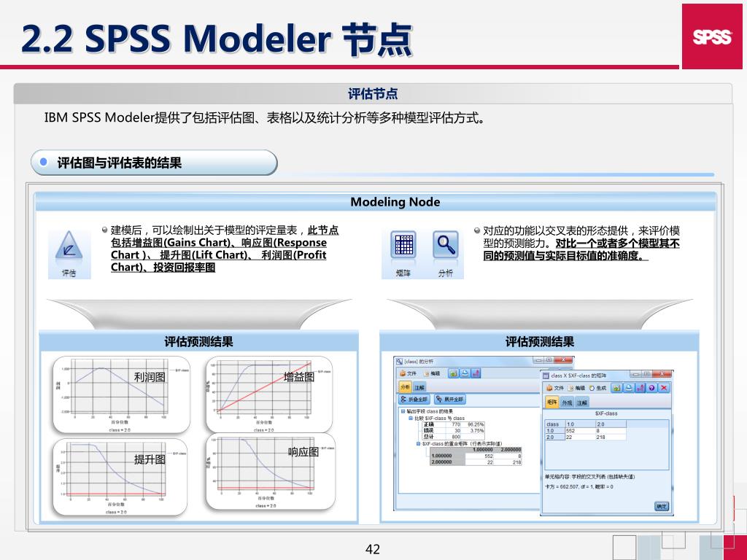Click the SPSS logo in top-right corner
Viewport: 747px width, 560px height.
click(712, 36)
